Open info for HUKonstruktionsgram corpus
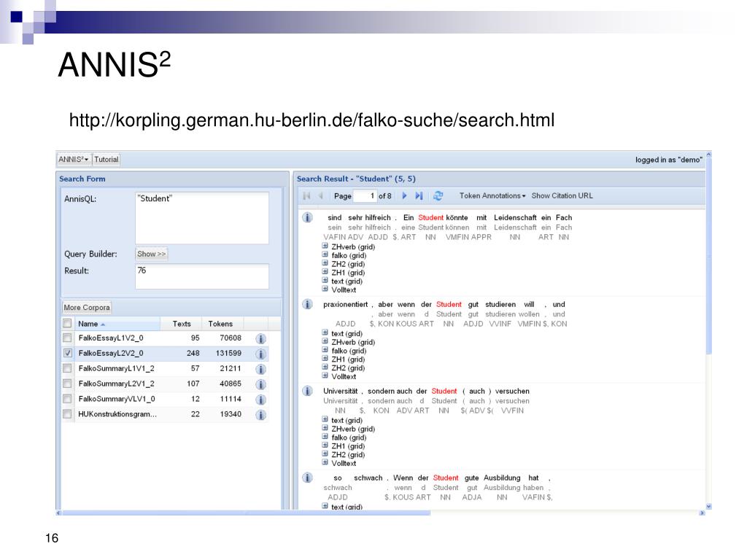 pyautogui.click(x=260, y=415)
